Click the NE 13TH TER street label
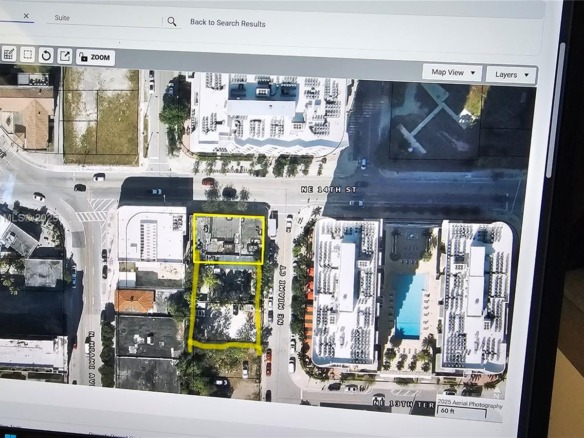The width and height of the screenshot is (584, 438). (x=403, y=403)
